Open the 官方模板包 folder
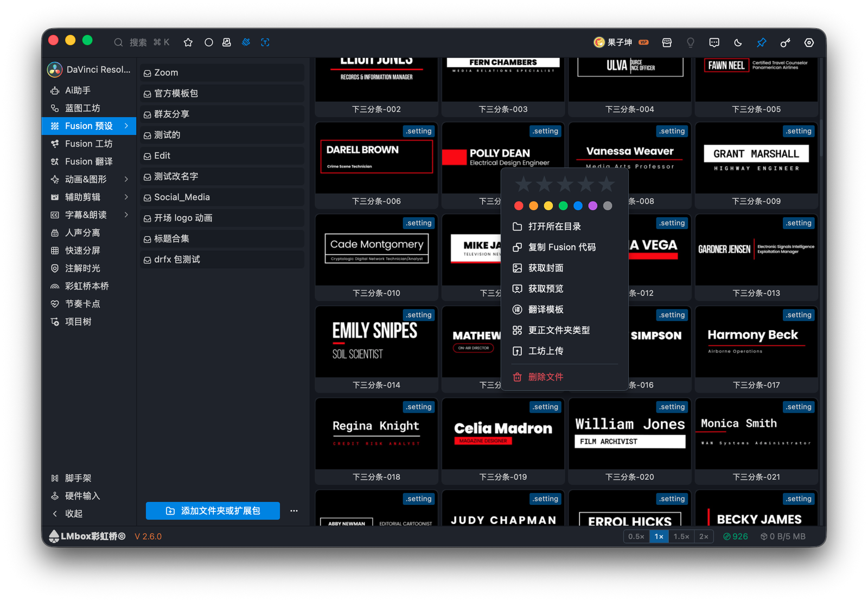The height and width of the screenshot is (602, 868). coord(222,93)
